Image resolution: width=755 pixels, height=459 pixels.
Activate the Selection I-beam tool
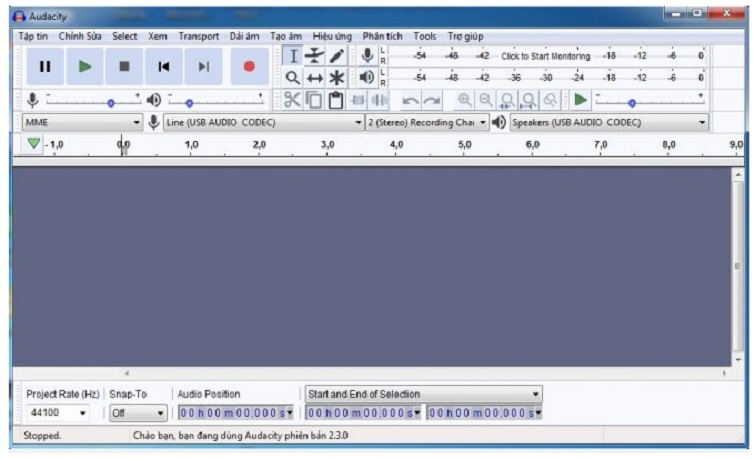pyautogui.click(x=293, y=57)
